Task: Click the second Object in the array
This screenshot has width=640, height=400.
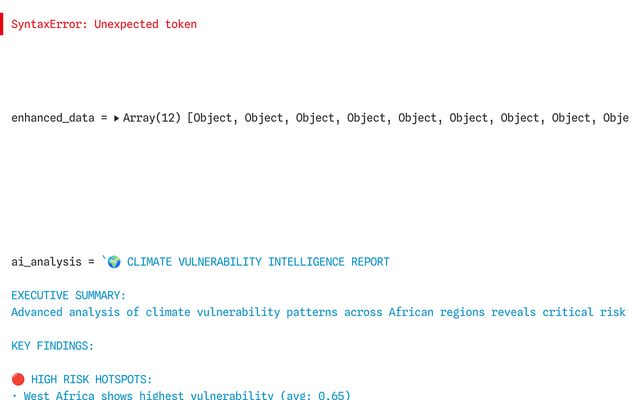Action: [264, 118]
